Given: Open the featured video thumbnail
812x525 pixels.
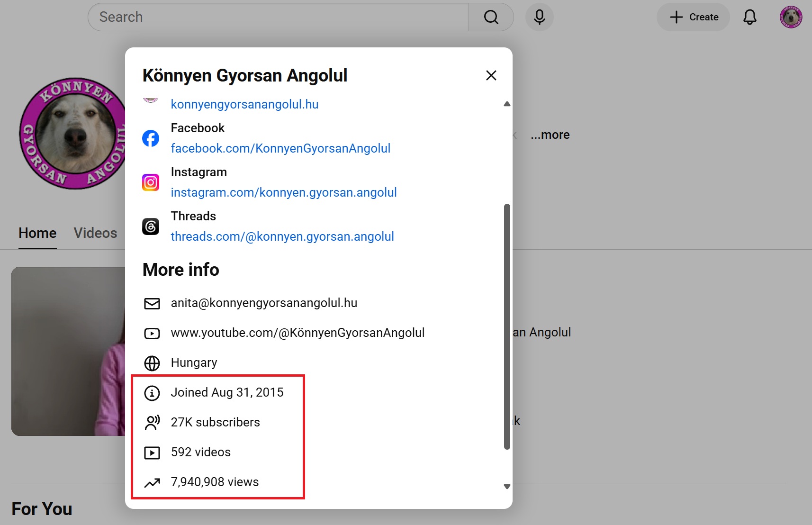Looking at the screenshot, I should 68,351.
